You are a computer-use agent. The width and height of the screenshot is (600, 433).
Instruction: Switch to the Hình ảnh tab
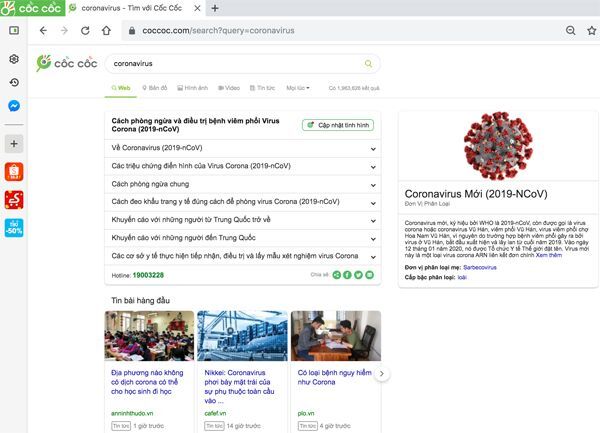(192, 88)
